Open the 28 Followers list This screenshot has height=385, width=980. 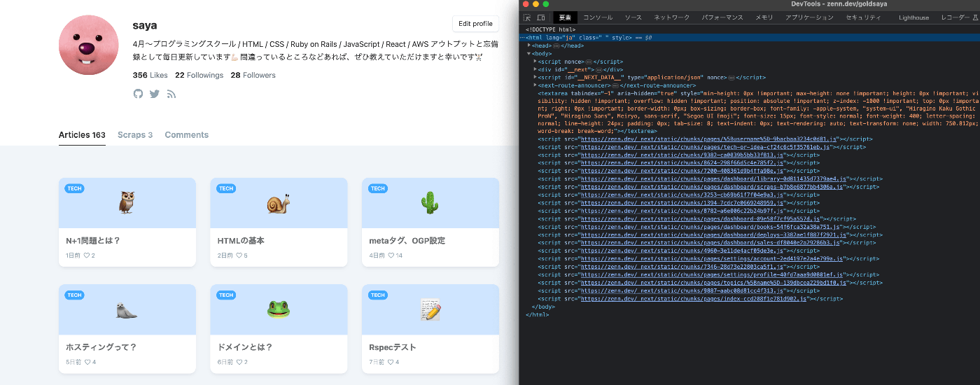(x=253, y=75)
